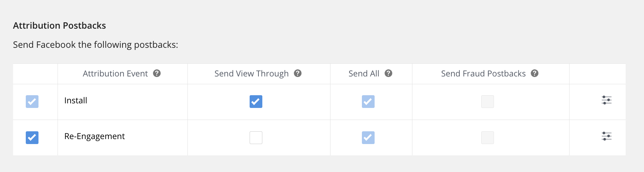Screen dimensions: 644x172
Task: Check Send Fraud Postbacks for Install
Action: tap(488, 102)
